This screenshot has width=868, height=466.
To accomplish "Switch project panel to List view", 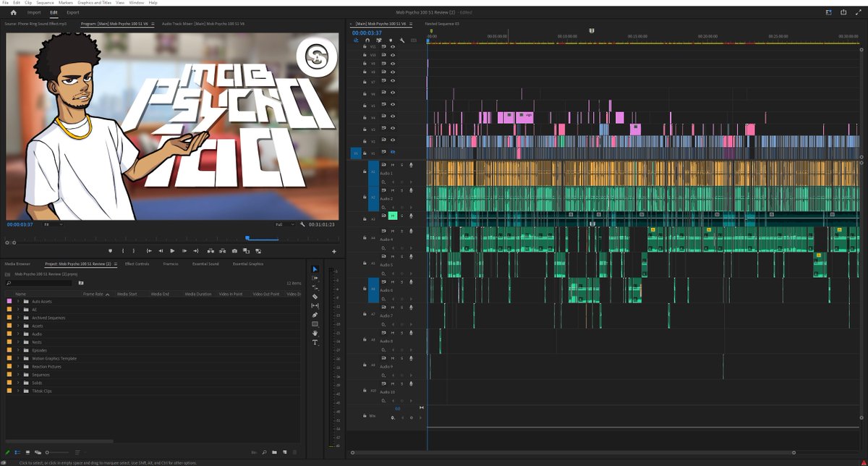I will 17,452.
